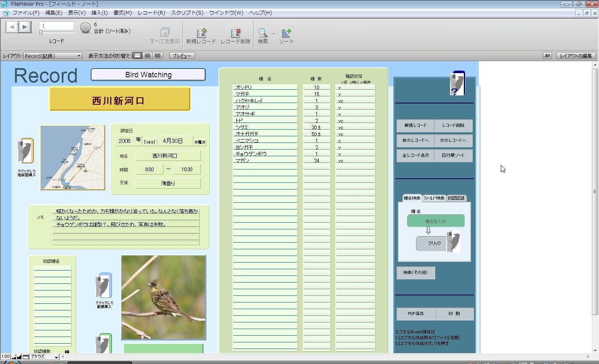Screen dimensions: 599x364
Task: Switch to list view icon
Action: click(x=148, y=56)
